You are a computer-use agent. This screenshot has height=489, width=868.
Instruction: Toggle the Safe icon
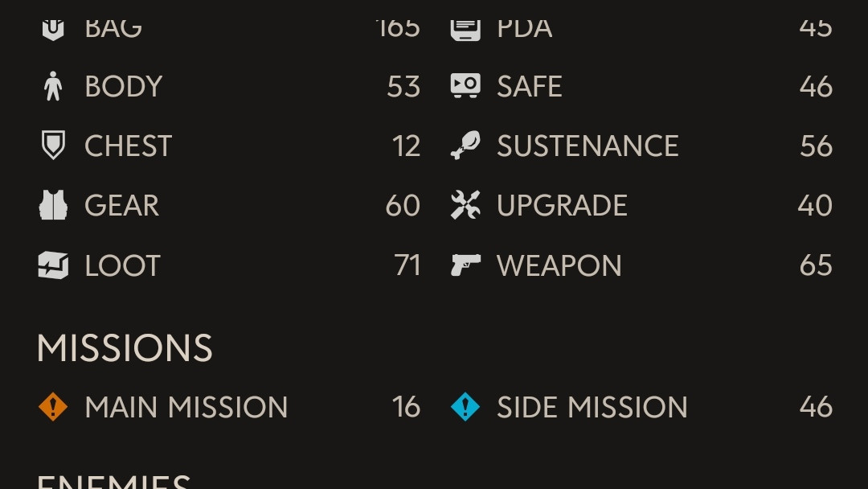click(x=465, y=86)
